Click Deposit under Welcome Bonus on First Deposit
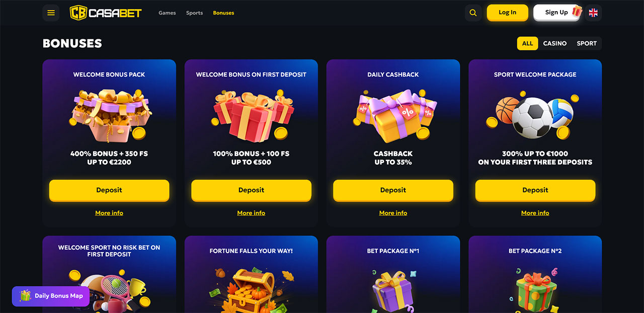This screenshot has width=644, height=313. coord(251,190)
